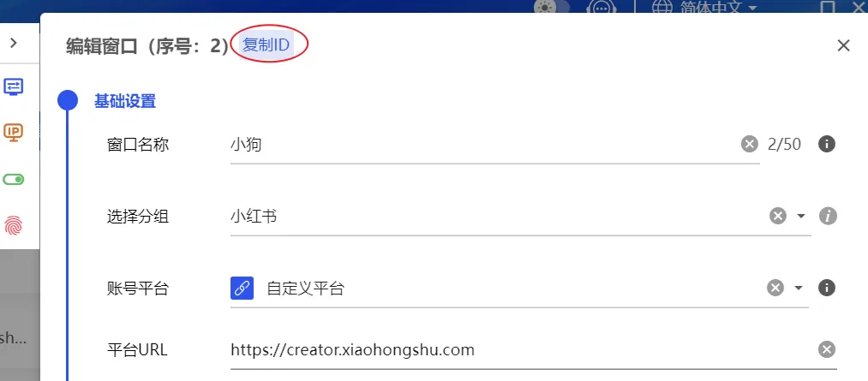Close the 编辑窗口 dialog
Image resolution: width=868 pixels, height=381 pixels.
tap(843, 45)
